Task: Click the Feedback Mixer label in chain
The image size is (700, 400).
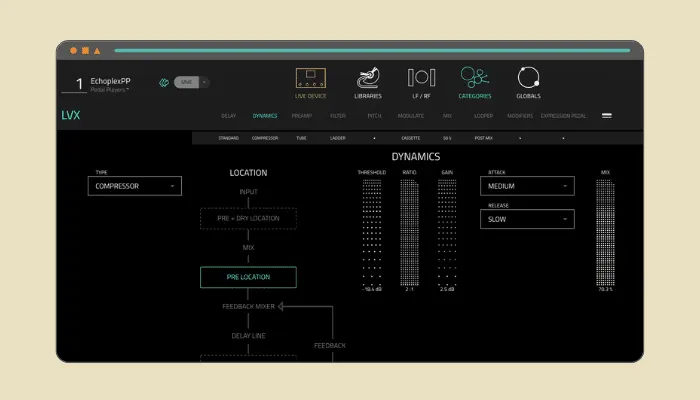Action: (248, 307)
